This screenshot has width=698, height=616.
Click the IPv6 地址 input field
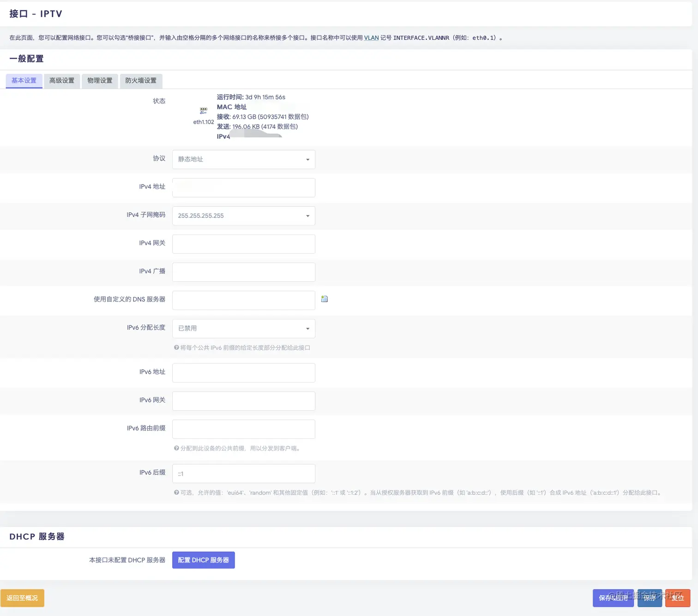pos(244,373)
